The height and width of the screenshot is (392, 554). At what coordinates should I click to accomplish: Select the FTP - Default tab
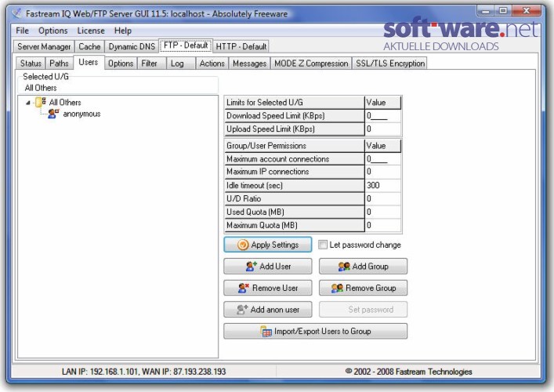click(186, 45)
